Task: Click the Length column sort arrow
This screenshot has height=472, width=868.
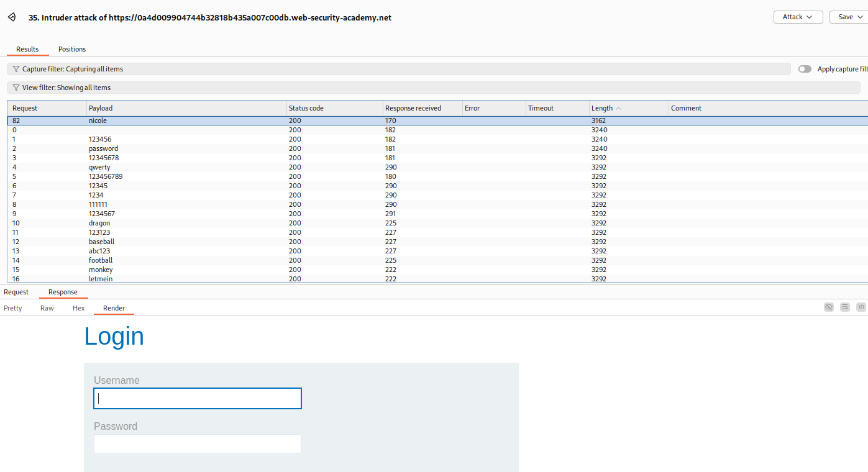Action: click(x=618, y=108)
